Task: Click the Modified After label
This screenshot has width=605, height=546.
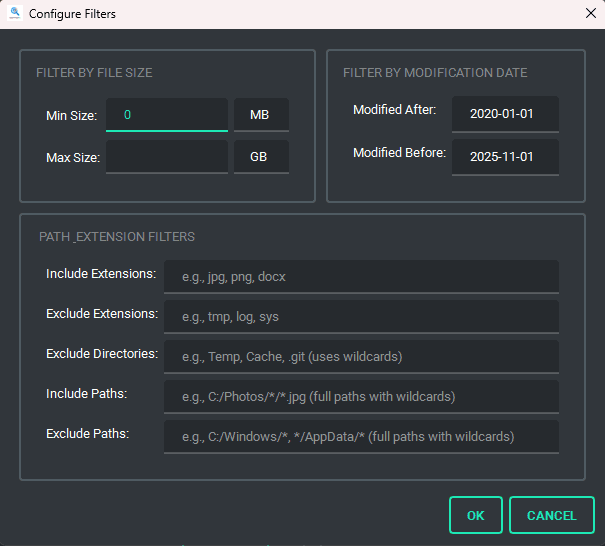Action: tap(395, 110)
